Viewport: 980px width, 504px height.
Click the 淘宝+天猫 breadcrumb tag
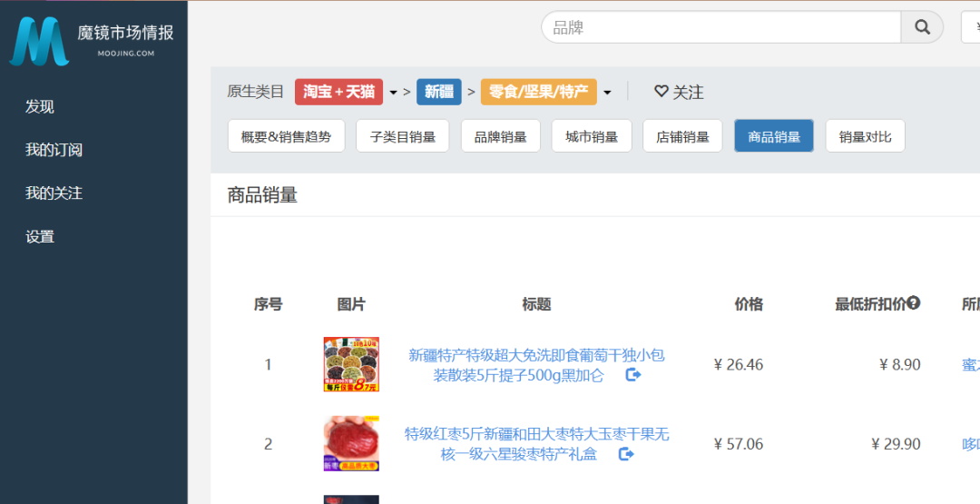[x=338, y=92]
